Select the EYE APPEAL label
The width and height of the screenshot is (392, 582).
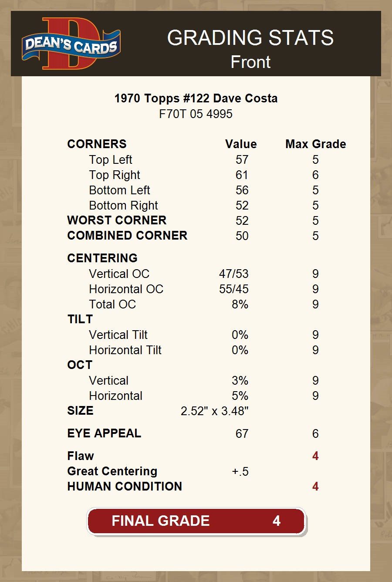[104, 433]
